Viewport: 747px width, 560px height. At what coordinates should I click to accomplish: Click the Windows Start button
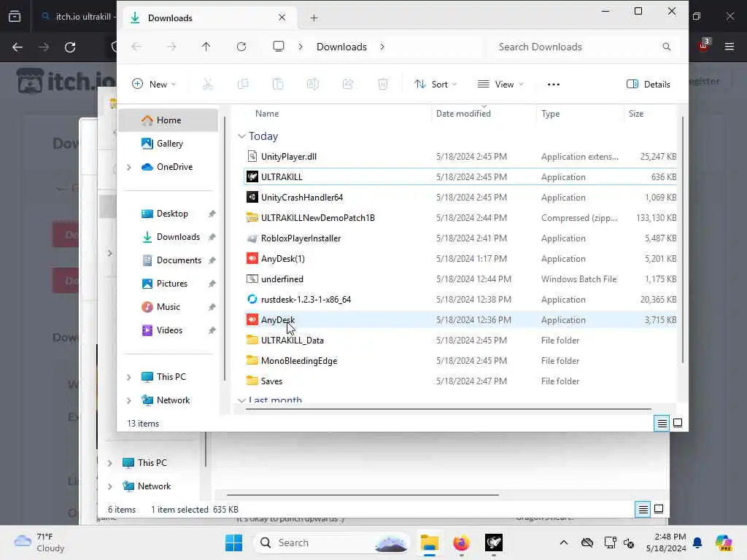click(x=233, y=542)
